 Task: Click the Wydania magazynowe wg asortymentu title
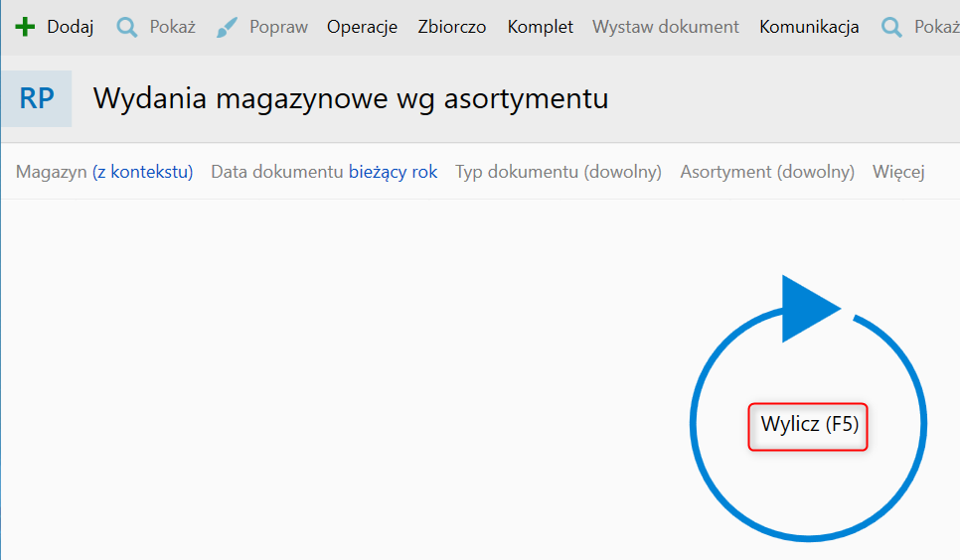(x=351, y=99)
